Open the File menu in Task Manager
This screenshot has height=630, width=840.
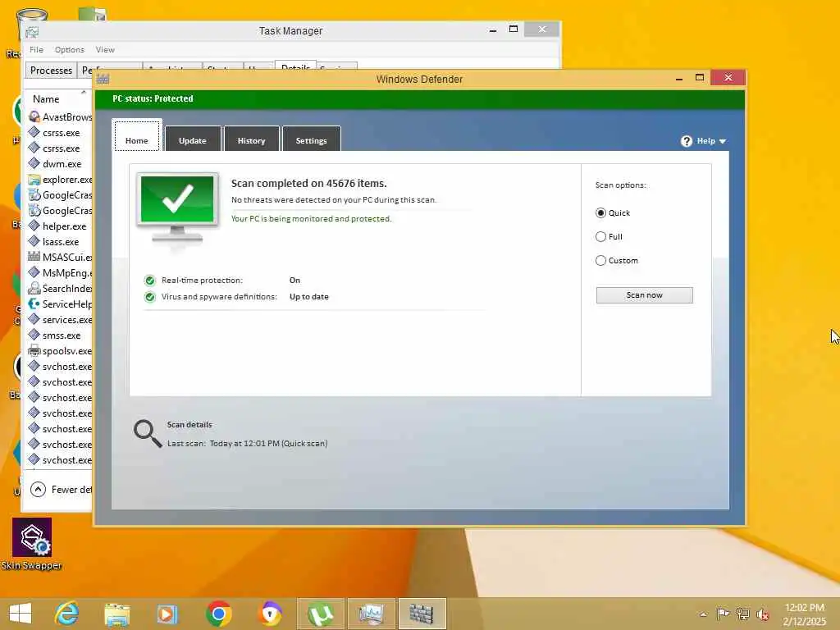[x=36, y=50]
